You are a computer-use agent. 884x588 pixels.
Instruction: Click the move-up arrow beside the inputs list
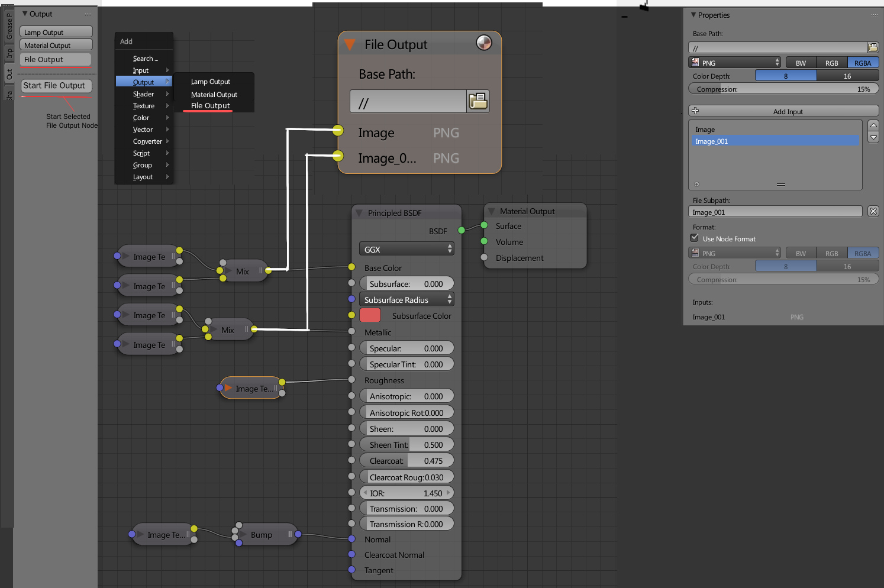[x=873, y=125]
